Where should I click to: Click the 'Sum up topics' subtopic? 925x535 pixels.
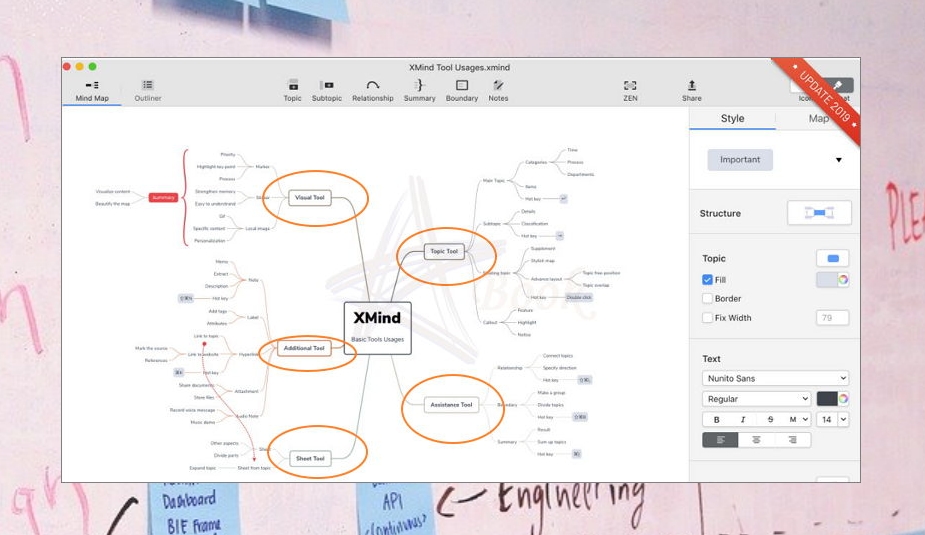tap(552, 442)
